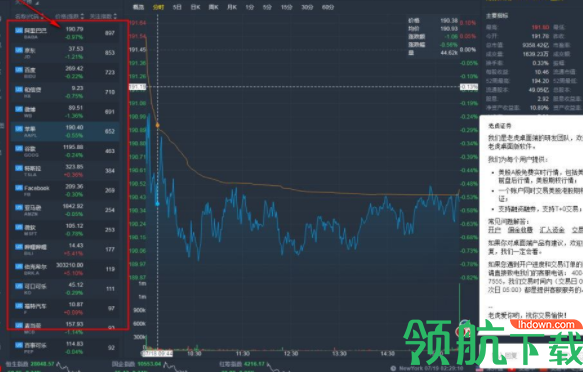
Task: Select the Facebook FB stock row
Action: pos(65,191)
